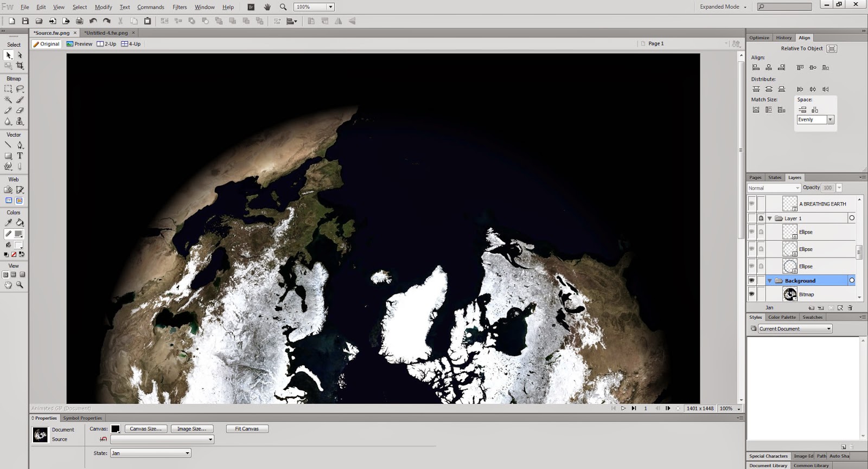This screenshot has width=868, height=469.
Task: Collapse the Layer 1 folder triangle
Action: (770, 219)
